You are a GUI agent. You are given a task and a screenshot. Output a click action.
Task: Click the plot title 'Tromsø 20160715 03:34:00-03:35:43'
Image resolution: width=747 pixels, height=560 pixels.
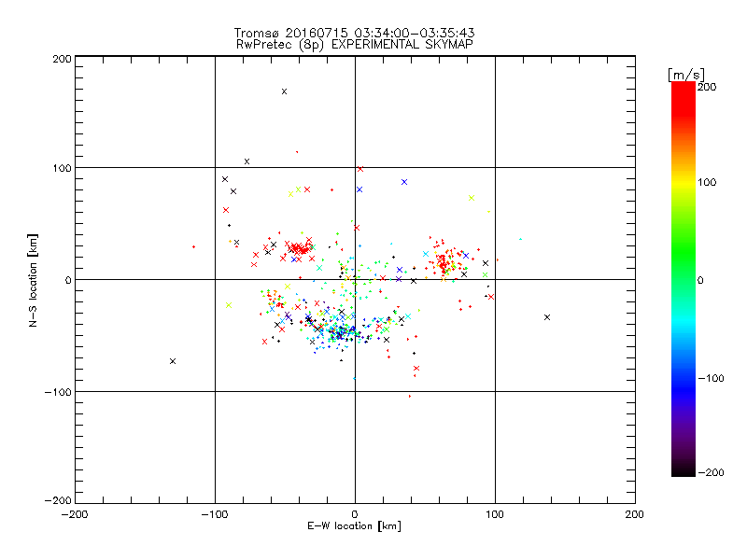[x=354, y=33]
